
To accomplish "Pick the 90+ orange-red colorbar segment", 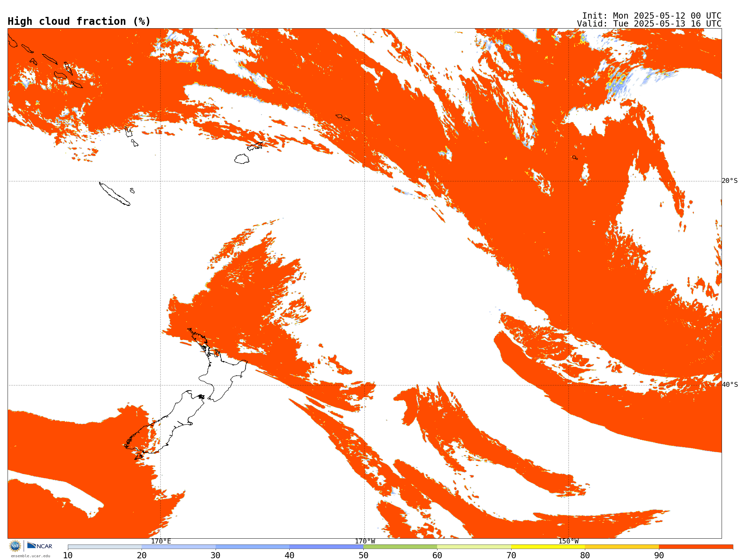I will [696, 547].
